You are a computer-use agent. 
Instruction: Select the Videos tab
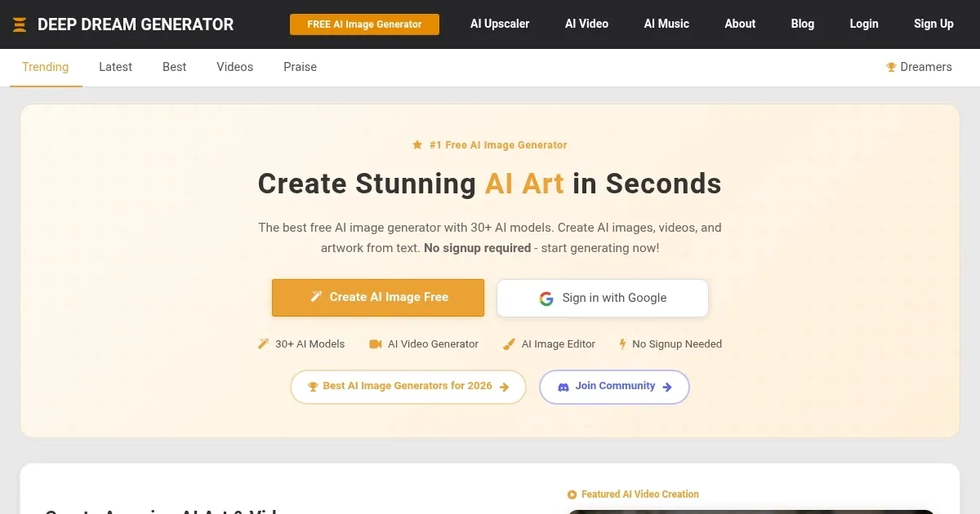(x=234, y=67)
